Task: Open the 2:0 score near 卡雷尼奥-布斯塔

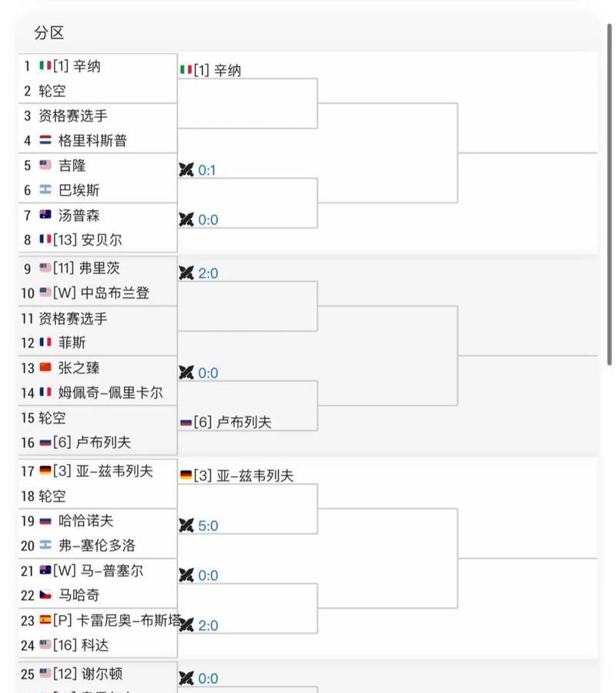Action: click(208, 625)
